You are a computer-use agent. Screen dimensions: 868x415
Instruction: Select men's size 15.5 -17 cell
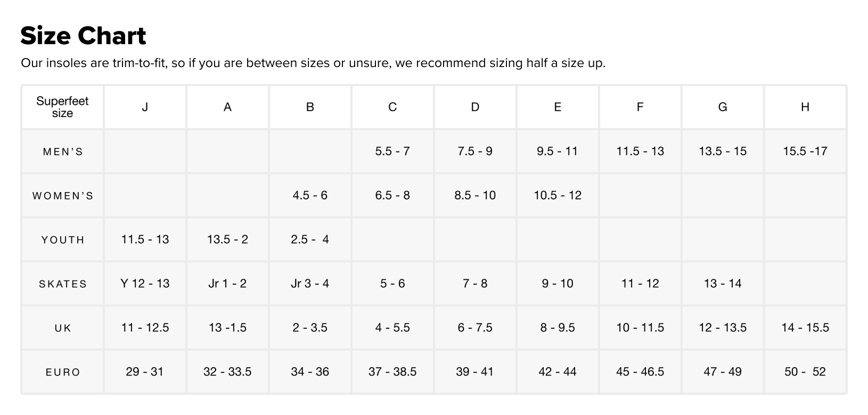click(x=805, y=151)
